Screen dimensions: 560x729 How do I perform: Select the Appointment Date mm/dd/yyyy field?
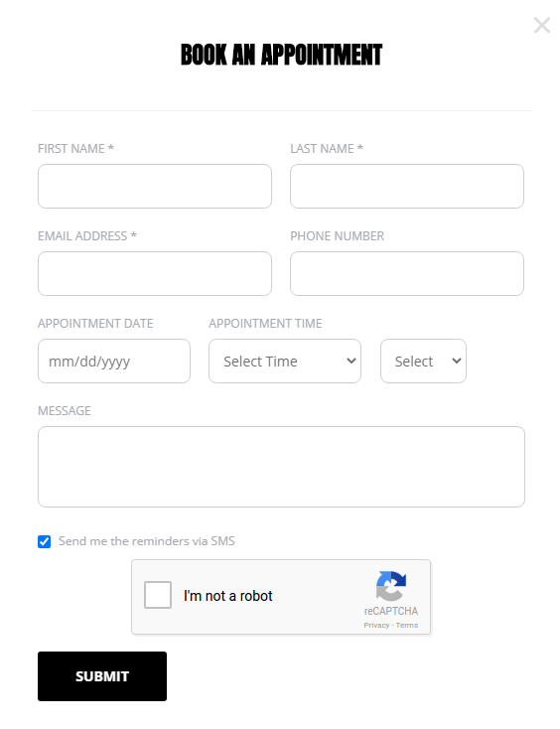(x=114, y=362)
